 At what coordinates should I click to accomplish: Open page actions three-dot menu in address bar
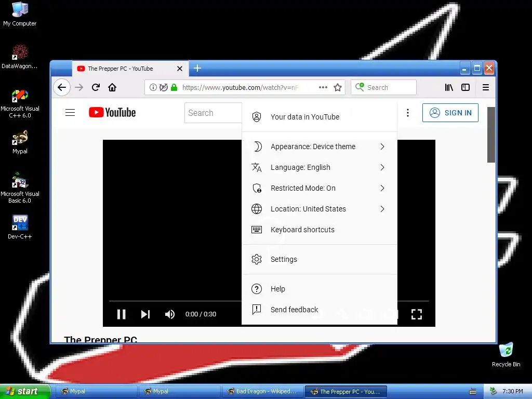coord(323,87)
